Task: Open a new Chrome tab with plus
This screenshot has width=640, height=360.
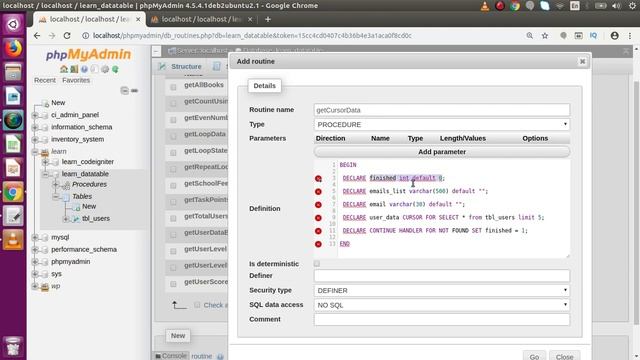Action: [268, 19]
